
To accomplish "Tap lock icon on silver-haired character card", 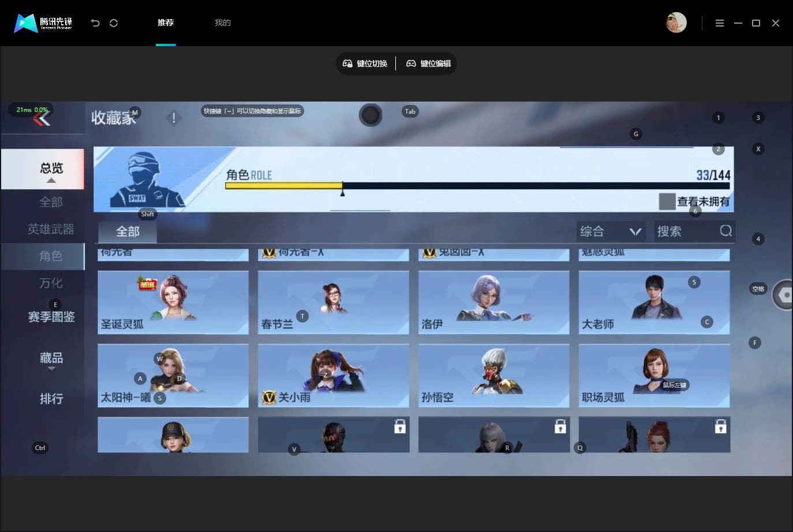I will pyautogui.click(x=560, y=426).
